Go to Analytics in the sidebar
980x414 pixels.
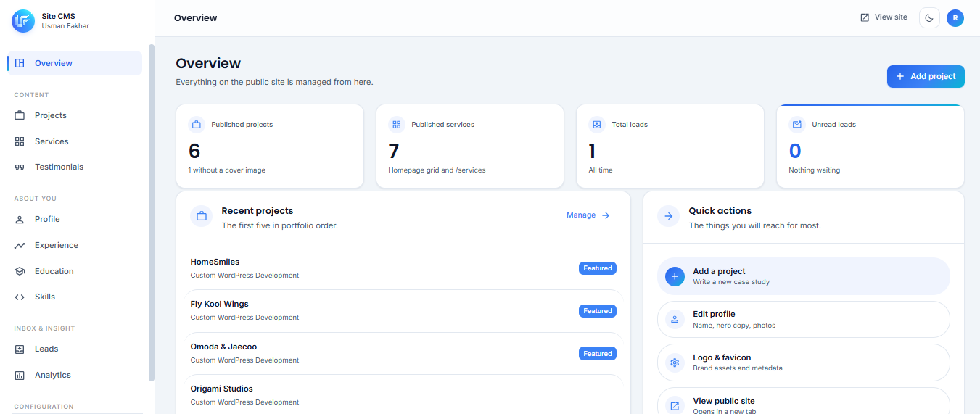click(x=75, y=375)
